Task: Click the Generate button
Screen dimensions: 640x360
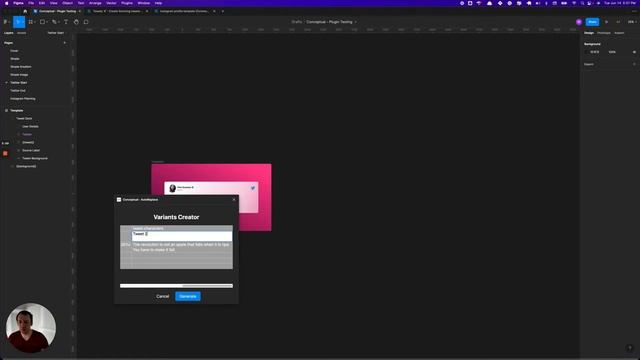Action: click(x=188, y=296)
